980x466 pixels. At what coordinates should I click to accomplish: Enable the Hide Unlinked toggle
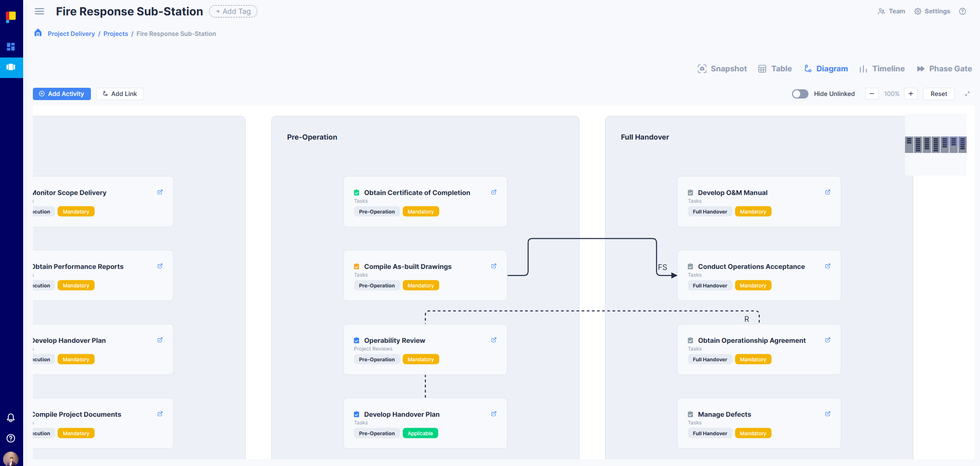point(799,93)
